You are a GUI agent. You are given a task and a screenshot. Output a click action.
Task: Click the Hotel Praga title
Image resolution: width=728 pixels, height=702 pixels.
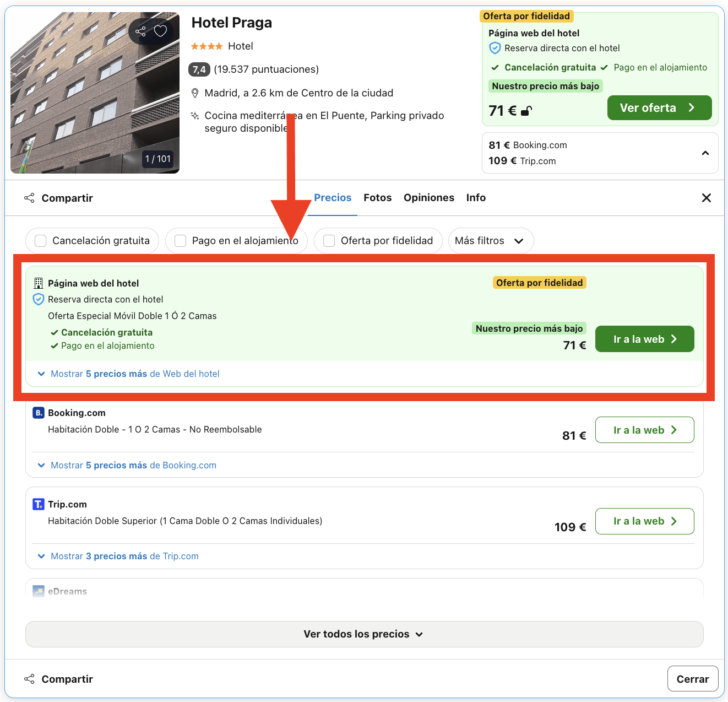(x=232, y=23)
